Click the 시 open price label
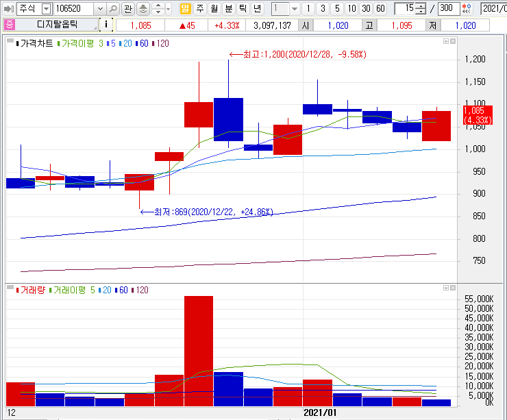Image resolution: width=507 pixels, height=420 pixels. click(306, 25)
